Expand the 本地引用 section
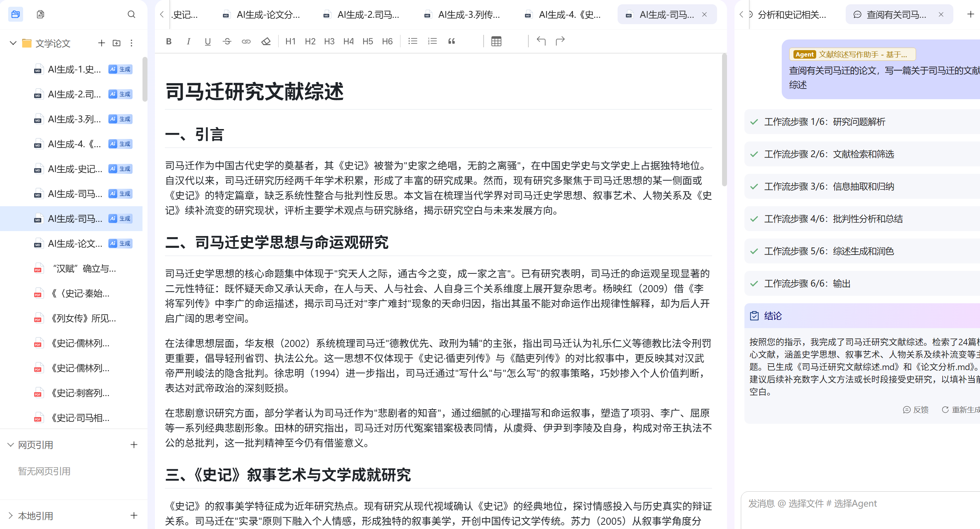Screen dimensions: 980x529 click(x=11, y=516)
